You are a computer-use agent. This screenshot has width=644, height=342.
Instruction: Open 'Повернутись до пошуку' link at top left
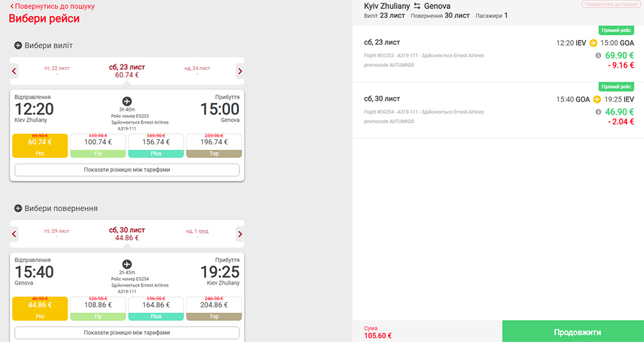click(x=52, y=6)
